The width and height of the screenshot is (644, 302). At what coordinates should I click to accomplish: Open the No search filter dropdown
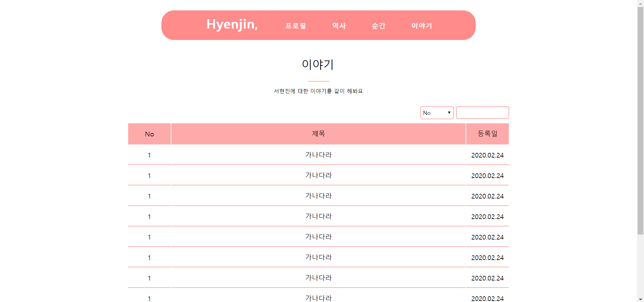[x=437, y=113]
